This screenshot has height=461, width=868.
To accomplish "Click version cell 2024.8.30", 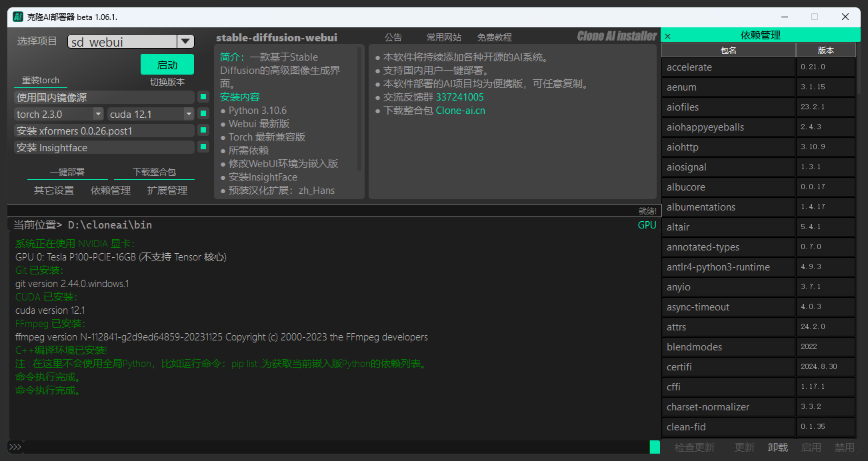I will pyautogui.click(x=826, y=367).
